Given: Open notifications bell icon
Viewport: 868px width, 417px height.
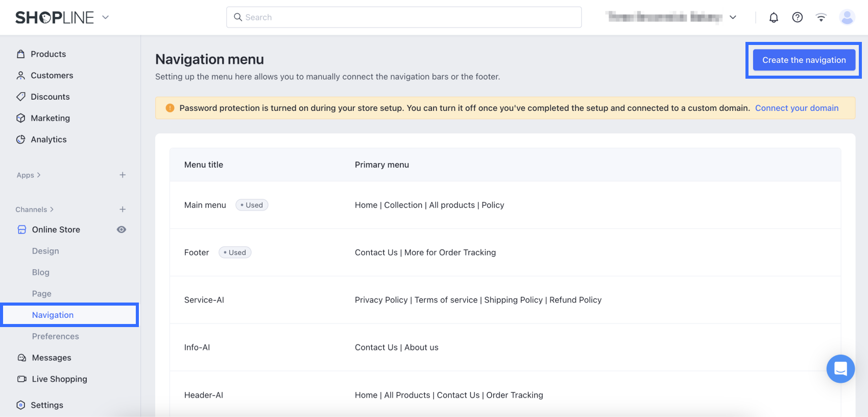Looking at the screenshot, I should pyautogui.click(x=774, y=17).
